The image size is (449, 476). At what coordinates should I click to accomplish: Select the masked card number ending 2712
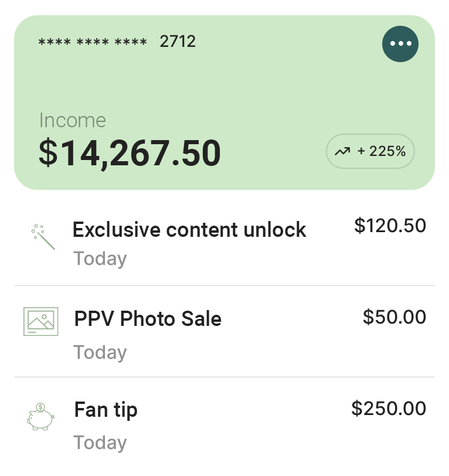(x=117, y=42)
